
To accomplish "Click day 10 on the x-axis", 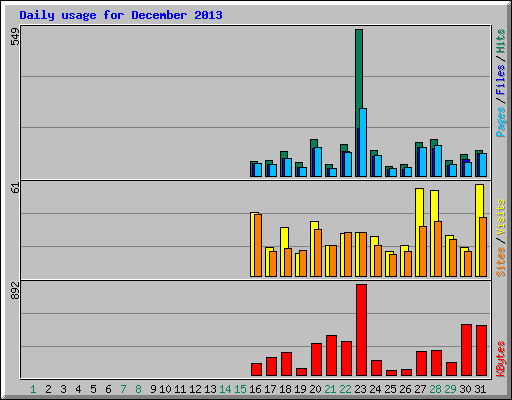I will tap(165, 389).
